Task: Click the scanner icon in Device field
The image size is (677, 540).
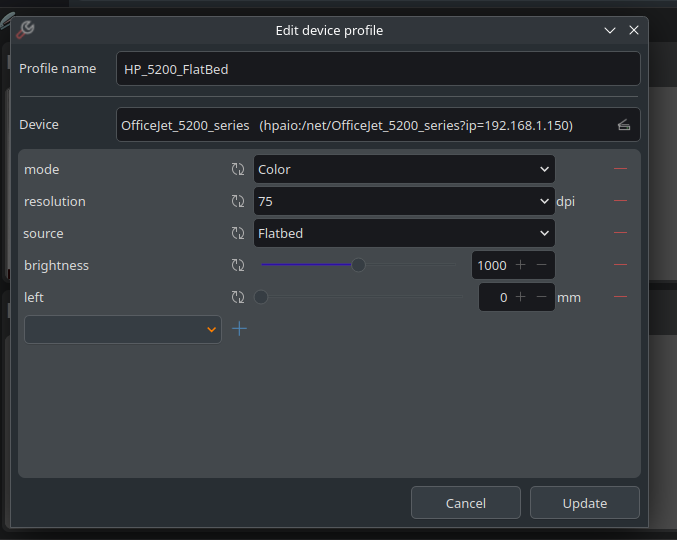Action: point(623,125)
